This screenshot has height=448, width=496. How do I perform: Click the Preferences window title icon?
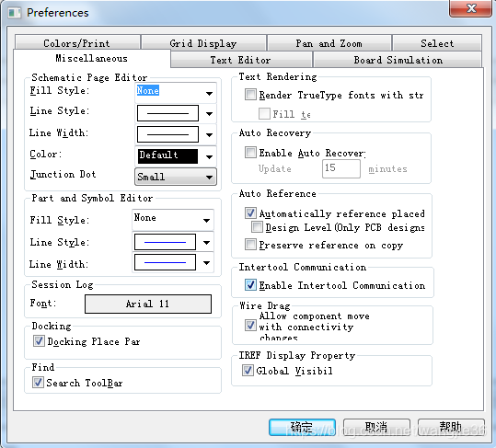pyautogui.click(x=14, y=13)
